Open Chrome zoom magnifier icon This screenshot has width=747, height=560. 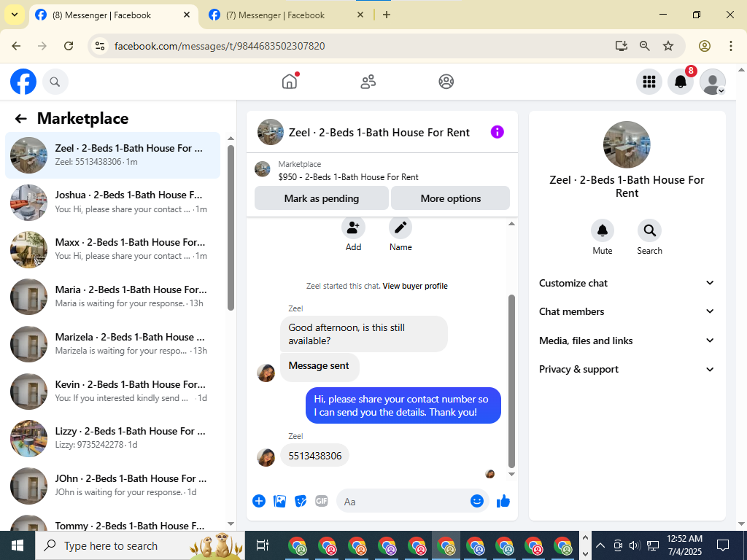coord(645,46)
